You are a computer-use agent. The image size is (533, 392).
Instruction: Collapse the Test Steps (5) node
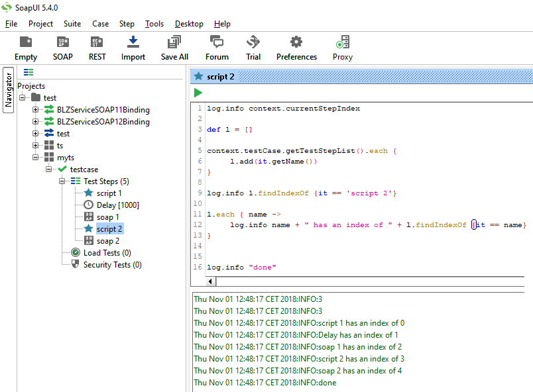click(62, 181)
